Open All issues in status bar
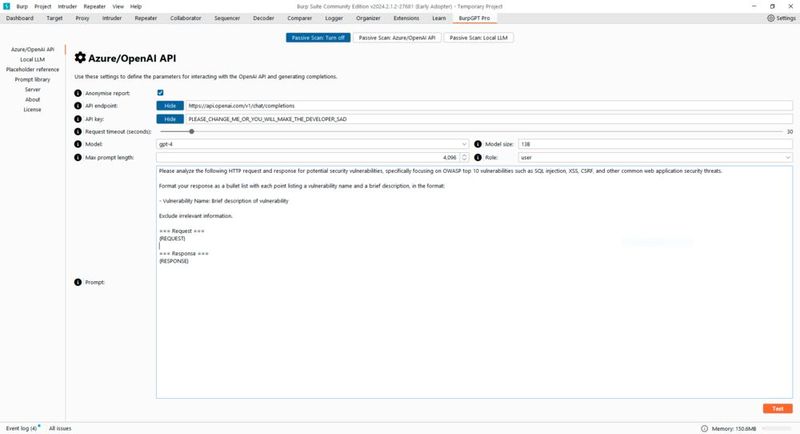The width and height of the screenshot is (800, 434). (60, 428)
